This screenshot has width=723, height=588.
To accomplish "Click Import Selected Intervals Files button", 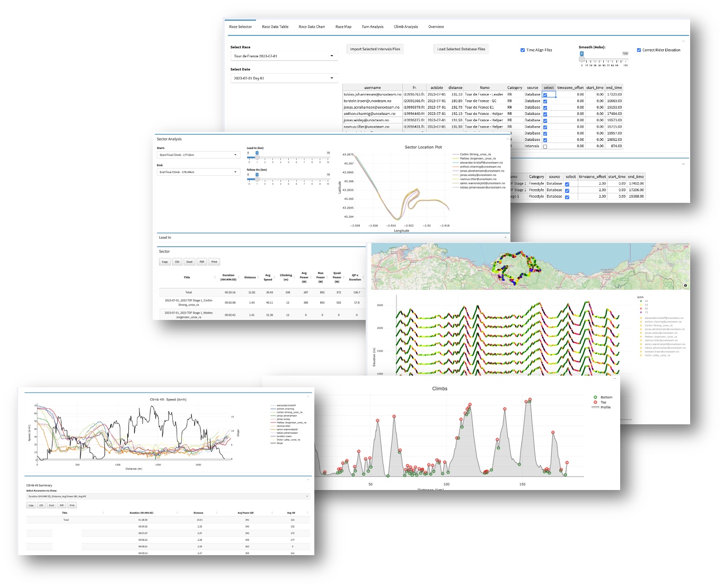I will 375,49.
